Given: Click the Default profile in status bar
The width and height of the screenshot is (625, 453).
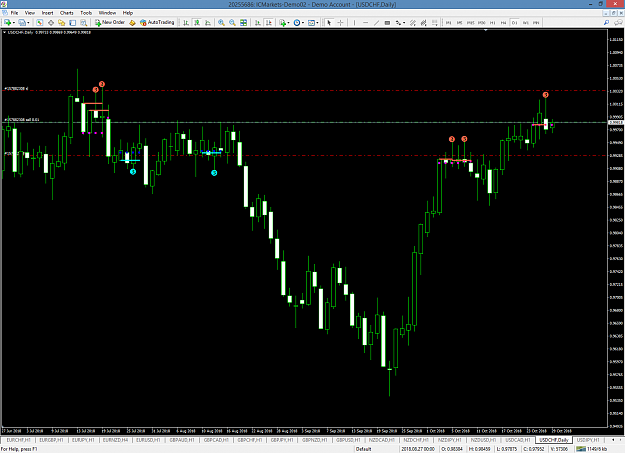Looking at the screenshot, I should coord(364,449).
